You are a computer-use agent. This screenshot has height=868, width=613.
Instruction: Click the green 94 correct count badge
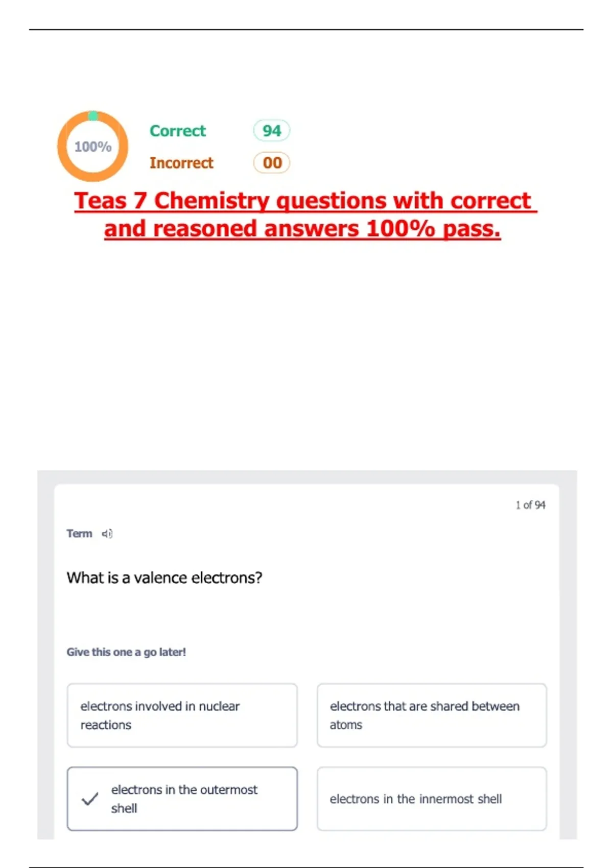(272, 131)
